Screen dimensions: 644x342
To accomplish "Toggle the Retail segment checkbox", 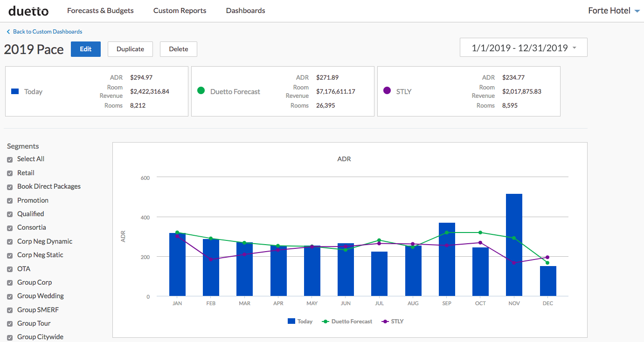I will click(x=10, y=173).
